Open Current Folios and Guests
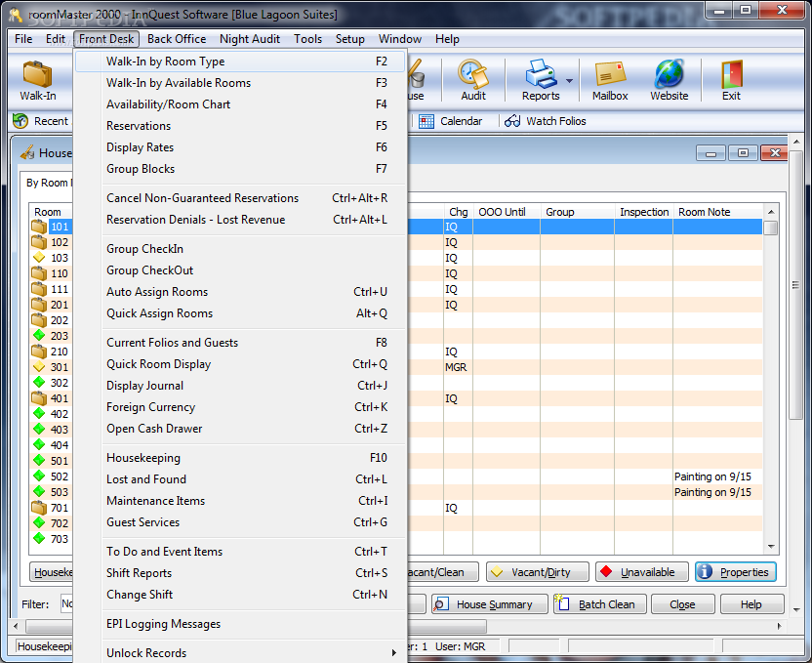 (x=240, y=343)
